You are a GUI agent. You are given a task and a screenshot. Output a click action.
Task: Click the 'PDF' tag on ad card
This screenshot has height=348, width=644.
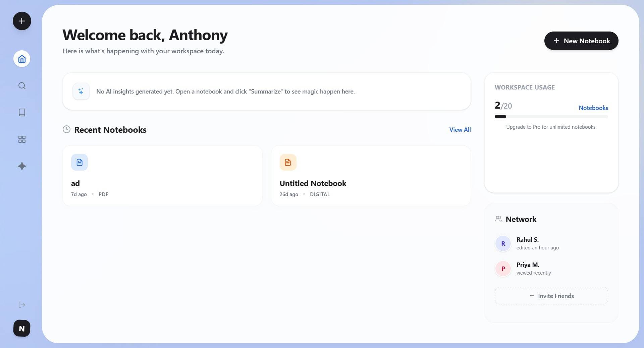(103, 194)
